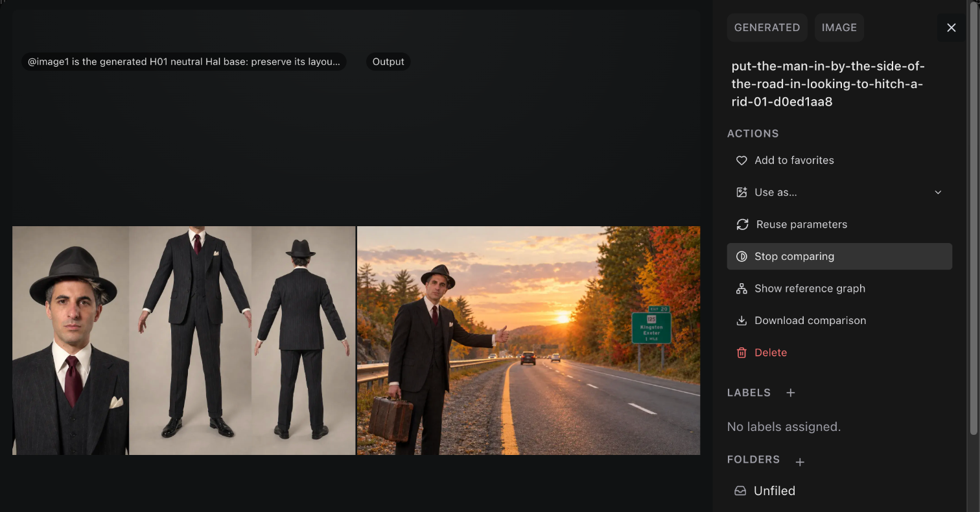Click the LABELS heading

point(749,393)
